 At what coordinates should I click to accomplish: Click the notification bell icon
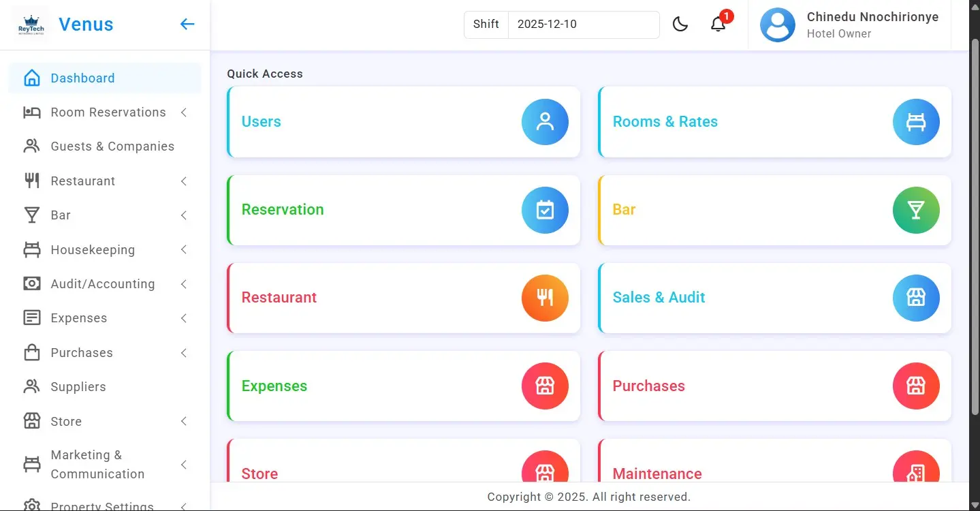718,25
